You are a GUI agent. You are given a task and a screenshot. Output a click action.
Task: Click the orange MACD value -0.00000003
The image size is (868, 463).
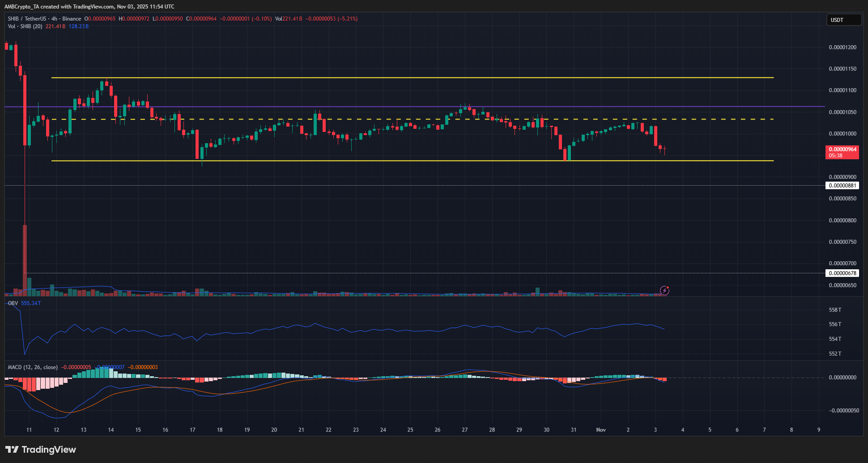(x=143, y=367)
